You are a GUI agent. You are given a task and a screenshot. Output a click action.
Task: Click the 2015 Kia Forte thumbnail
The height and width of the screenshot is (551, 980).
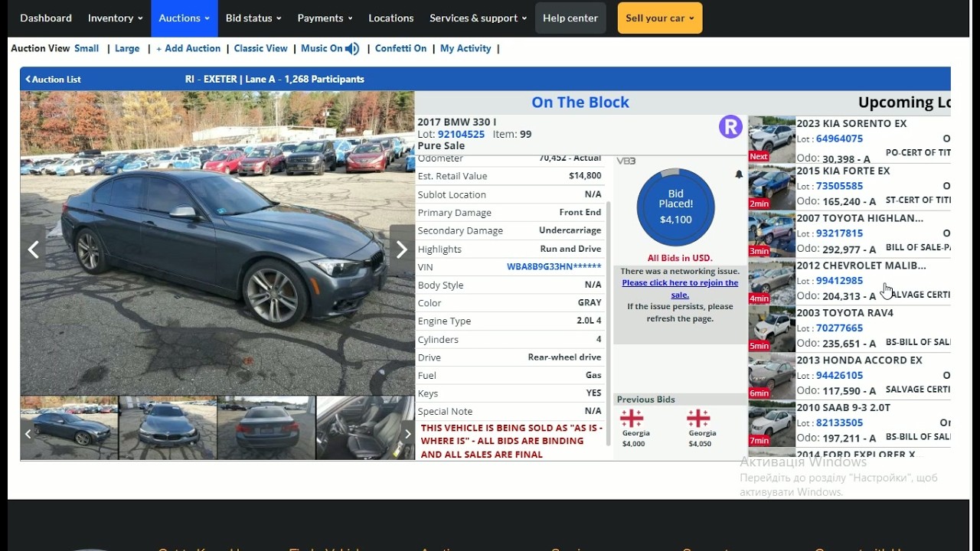point(772,187)
